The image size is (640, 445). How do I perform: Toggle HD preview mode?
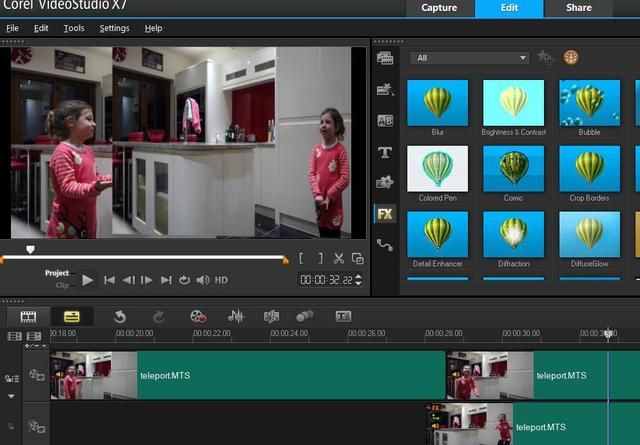[x=221, y=280]
